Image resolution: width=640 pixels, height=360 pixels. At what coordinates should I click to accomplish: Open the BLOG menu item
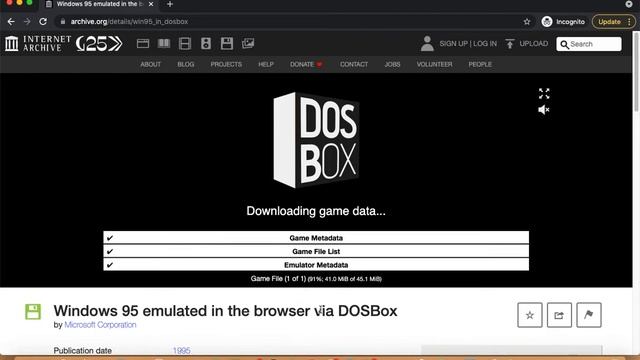tap(186, 64)
